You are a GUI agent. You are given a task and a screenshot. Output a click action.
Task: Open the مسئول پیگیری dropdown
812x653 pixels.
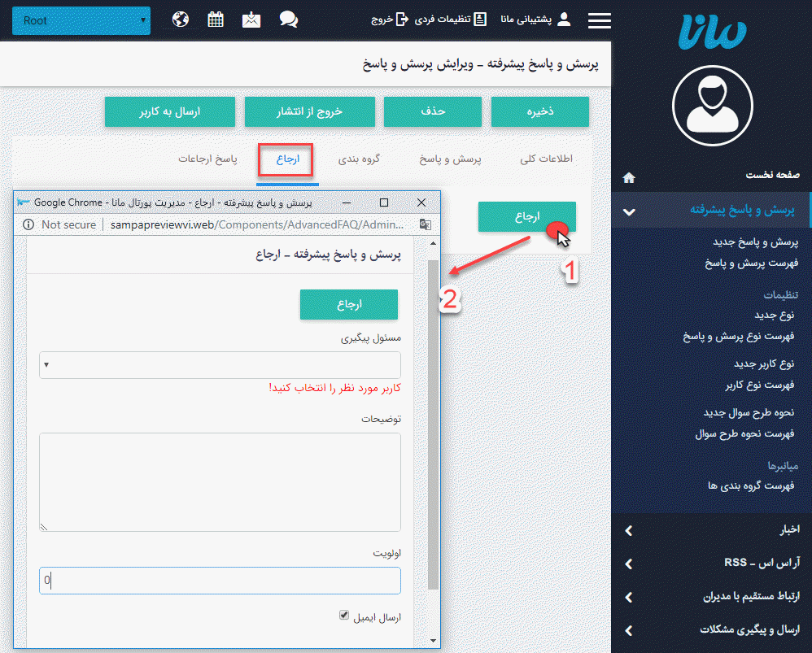coord(219,365)
